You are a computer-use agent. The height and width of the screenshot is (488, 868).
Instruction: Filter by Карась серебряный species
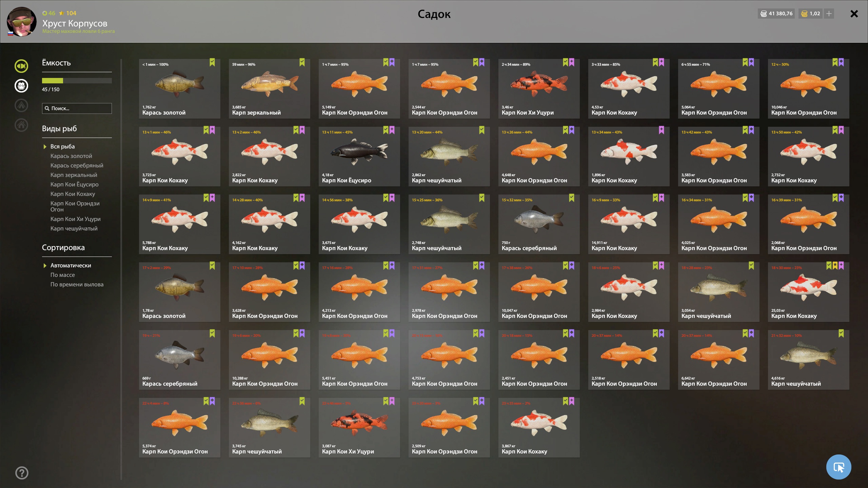tap(77, 165)
